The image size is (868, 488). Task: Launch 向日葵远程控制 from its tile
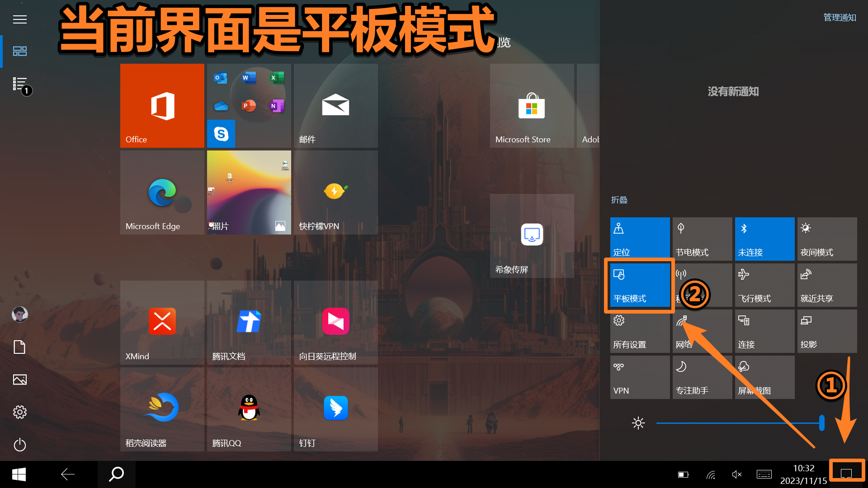pos(336,322)
